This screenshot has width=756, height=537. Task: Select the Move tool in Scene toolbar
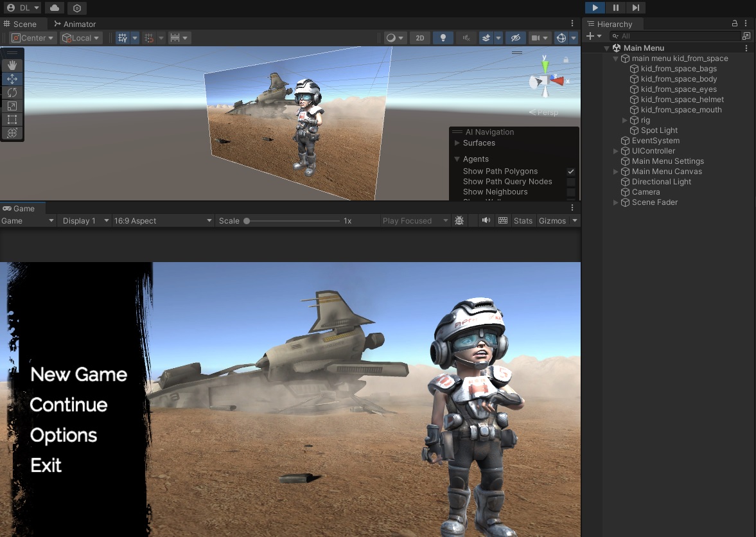[x=12, y=78]
